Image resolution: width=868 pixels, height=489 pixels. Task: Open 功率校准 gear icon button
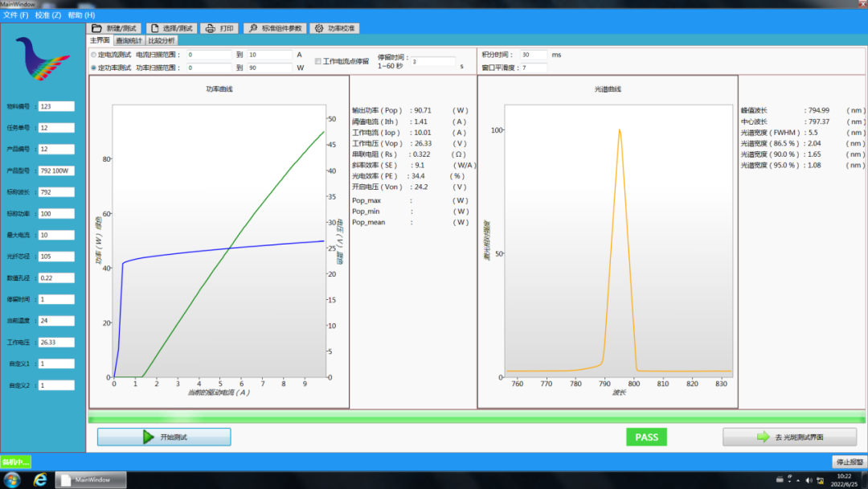click(x=318, y=28)
